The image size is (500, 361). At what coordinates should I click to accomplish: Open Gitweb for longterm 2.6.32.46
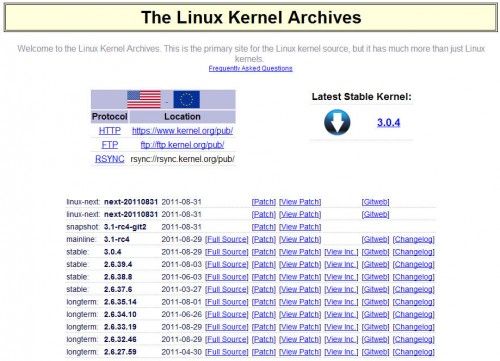[375, 339]
